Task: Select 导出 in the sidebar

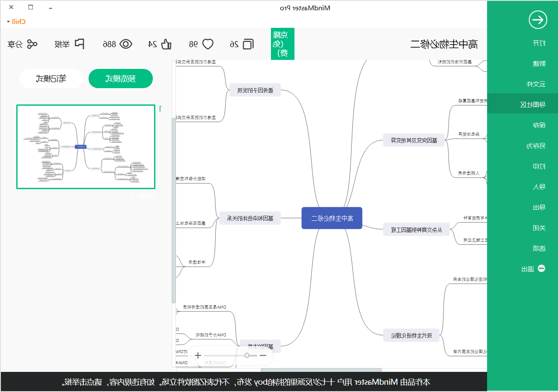Action: (539, 208)
